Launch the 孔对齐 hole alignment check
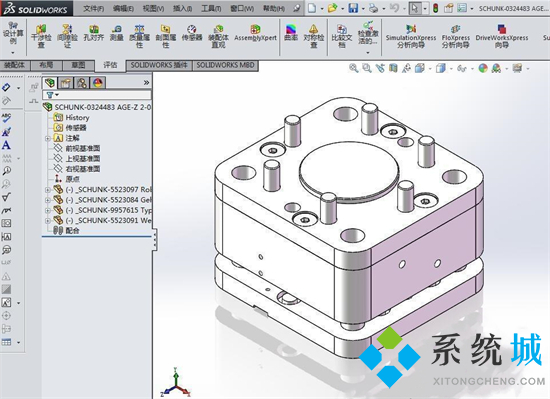Viewport: 550px width, 399px height. 94,33
